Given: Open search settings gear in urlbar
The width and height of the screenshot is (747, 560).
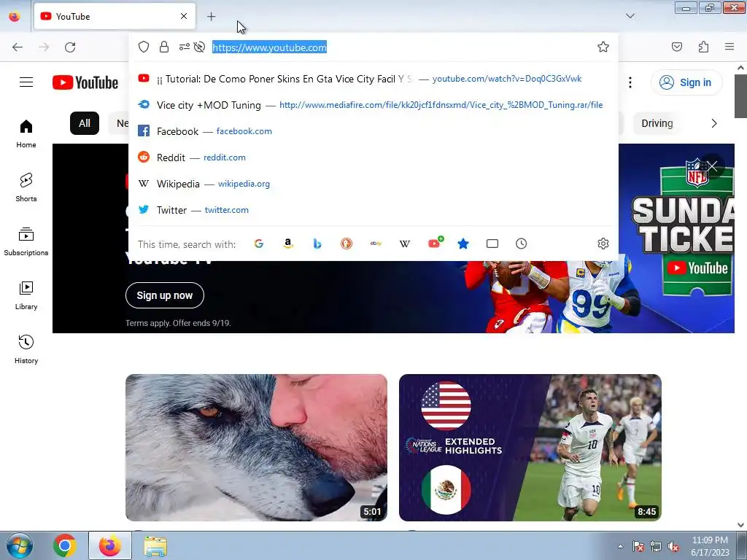Looking at the screenshot, I should (603, 244).
